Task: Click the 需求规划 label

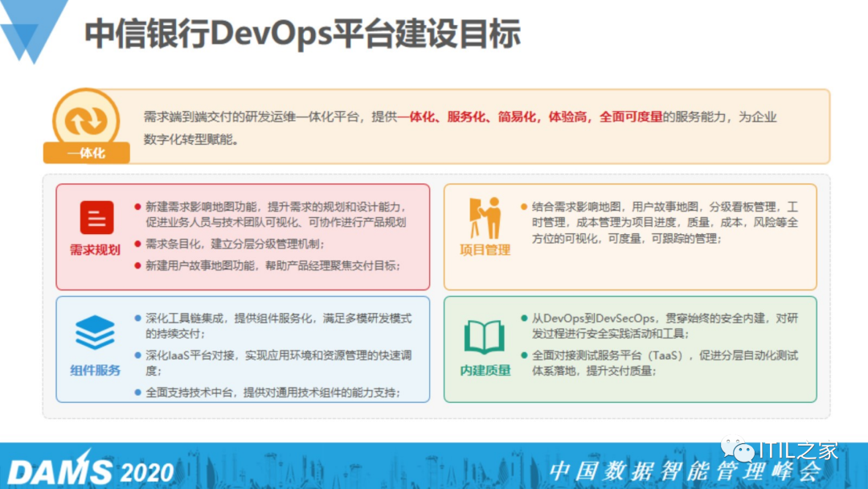Action: pos(95,250)
